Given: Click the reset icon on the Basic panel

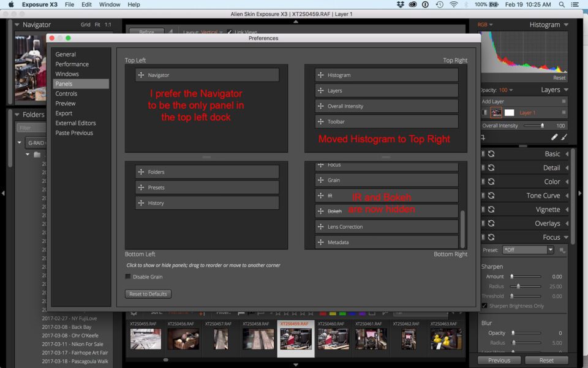Looking at the screenshot, I should (491, 154).
